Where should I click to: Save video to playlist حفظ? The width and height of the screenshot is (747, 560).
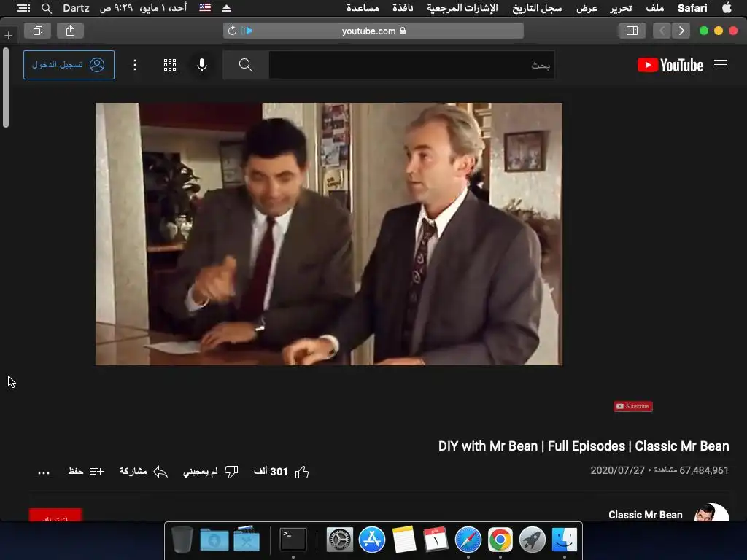tap(86, 472)
